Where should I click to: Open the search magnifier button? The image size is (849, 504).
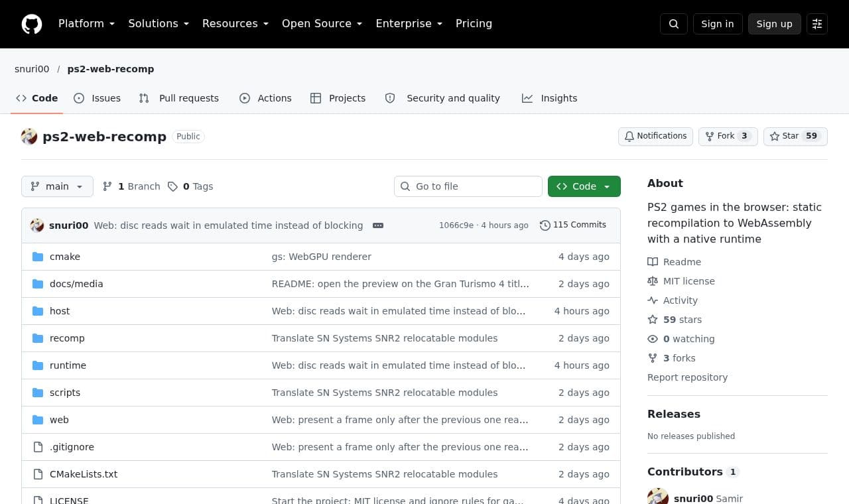tap(674, 24)
